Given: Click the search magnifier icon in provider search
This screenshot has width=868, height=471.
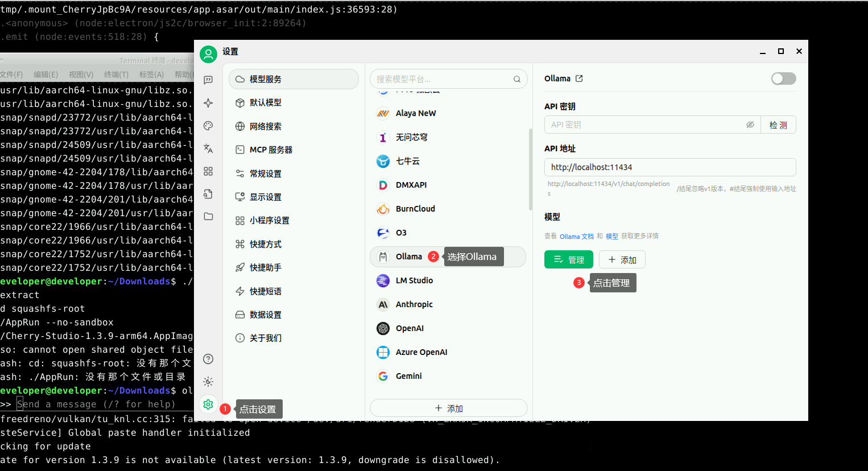Looking at the screenshot, I should click(517, 79).
